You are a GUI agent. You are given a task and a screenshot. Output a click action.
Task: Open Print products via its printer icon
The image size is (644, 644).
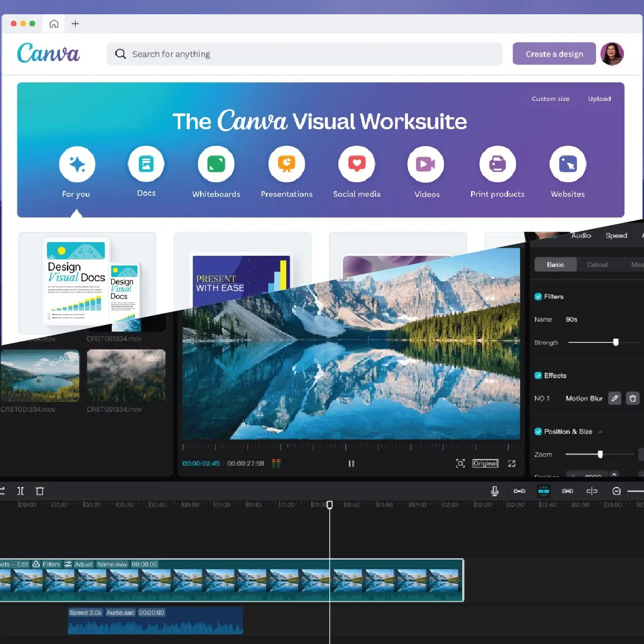(497, 164)
